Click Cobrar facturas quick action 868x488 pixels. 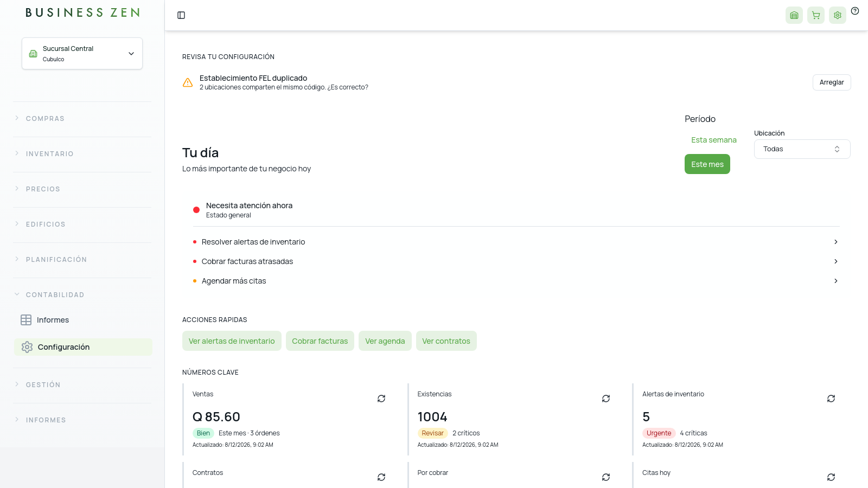pyautogui.click(x=320, y=341)
